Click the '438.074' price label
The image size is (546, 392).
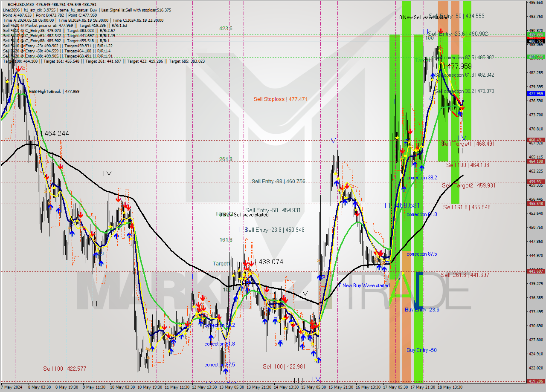tap(270, 262)
